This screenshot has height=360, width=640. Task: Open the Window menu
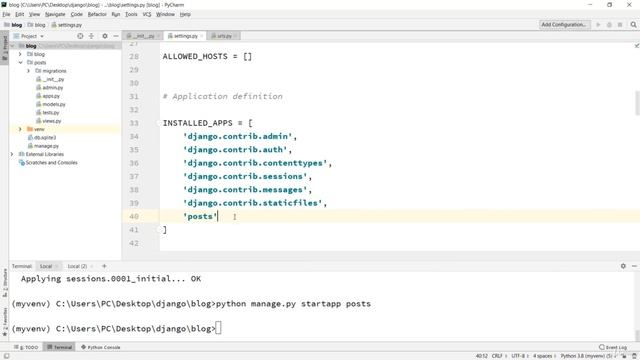165,14
